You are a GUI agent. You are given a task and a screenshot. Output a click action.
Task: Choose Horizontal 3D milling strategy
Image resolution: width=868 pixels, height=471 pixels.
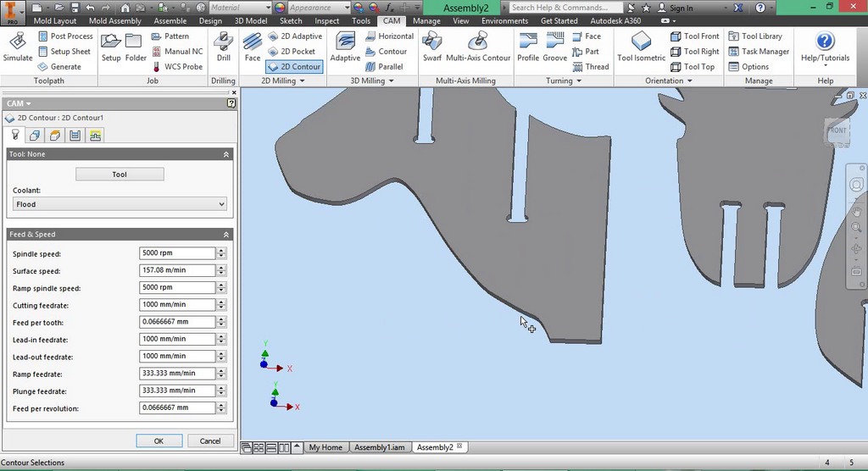pos(390,36)
